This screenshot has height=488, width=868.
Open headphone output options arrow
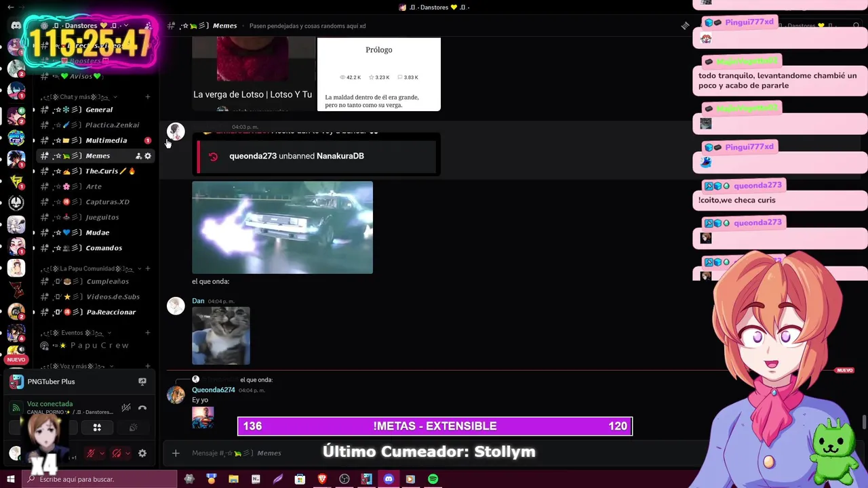[x=128, y=453]
